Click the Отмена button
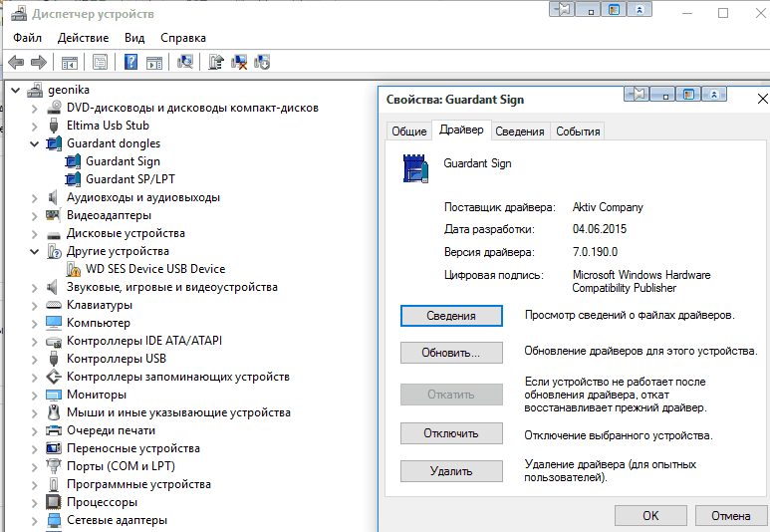Viewport: 770px width, 532px height. click(730, 516)
